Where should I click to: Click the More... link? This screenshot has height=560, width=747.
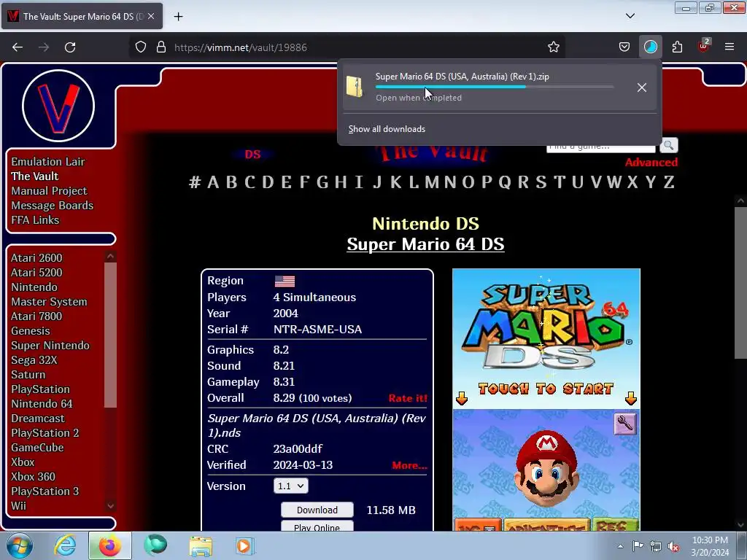click(409, 466)
